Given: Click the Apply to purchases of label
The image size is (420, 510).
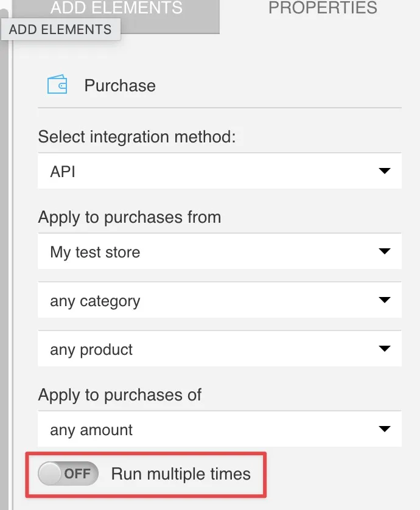Looking at the screenshot, I should (x=120, y=395).
